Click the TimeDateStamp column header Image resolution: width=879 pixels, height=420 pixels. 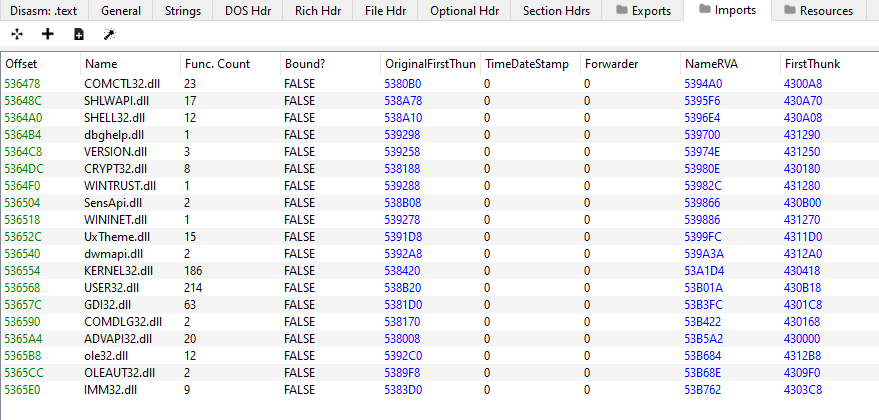[x=530, y=64]
